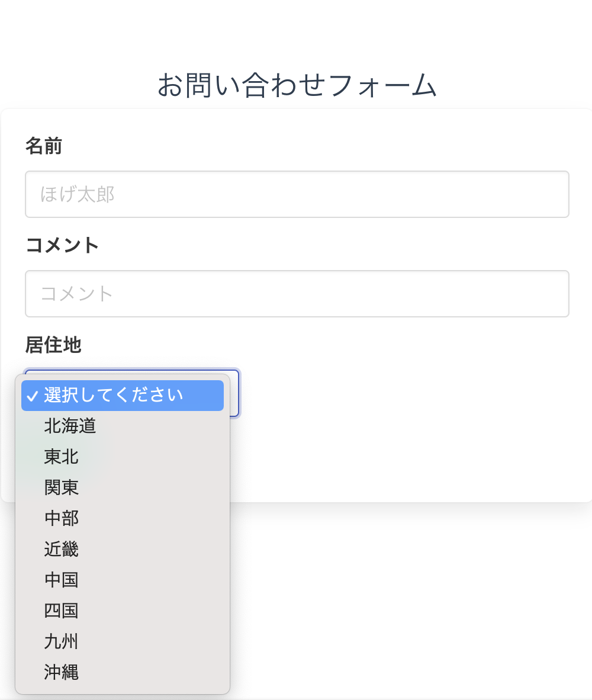Choose the 東北 option

(62, 457)
